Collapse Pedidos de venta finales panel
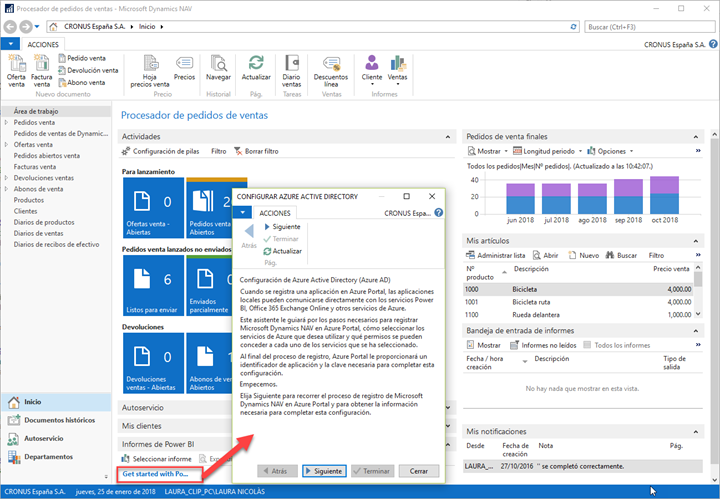720x499 pixels. click(696, 137)
